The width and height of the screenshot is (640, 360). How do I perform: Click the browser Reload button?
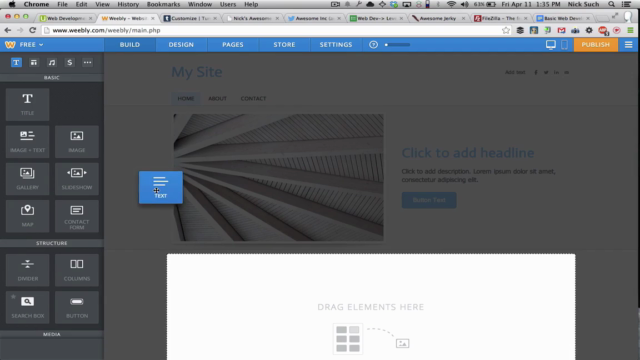coord(33,30)
